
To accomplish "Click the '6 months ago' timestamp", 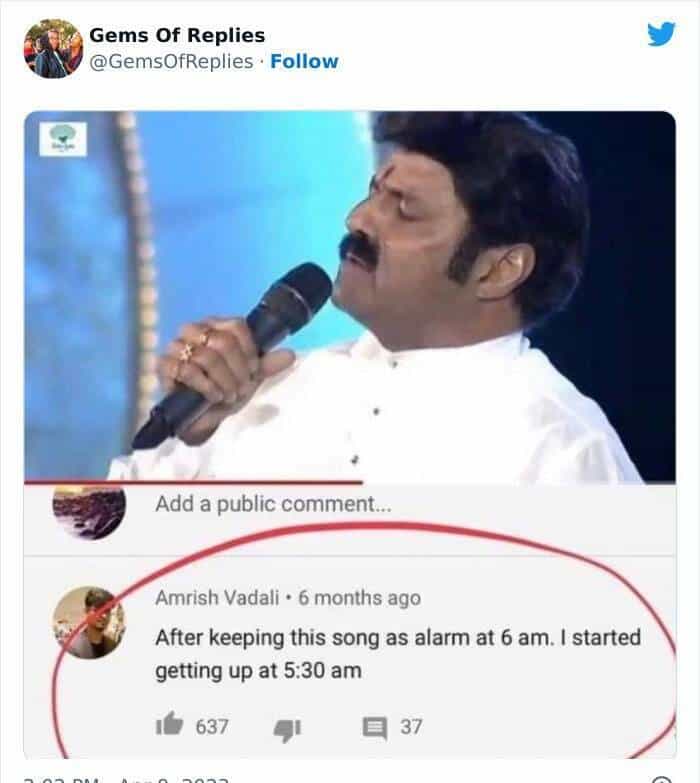I will 359,598.
